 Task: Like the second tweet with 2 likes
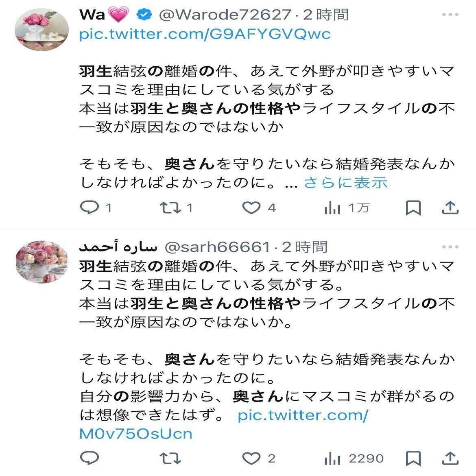pyautogui.click(x=251, y=459)
